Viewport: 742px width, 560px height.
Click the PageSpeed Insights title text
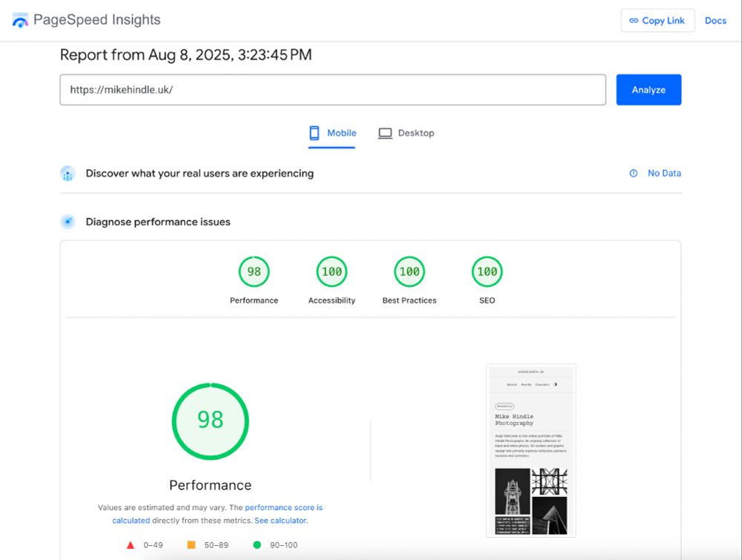click(x=97, y=20)
